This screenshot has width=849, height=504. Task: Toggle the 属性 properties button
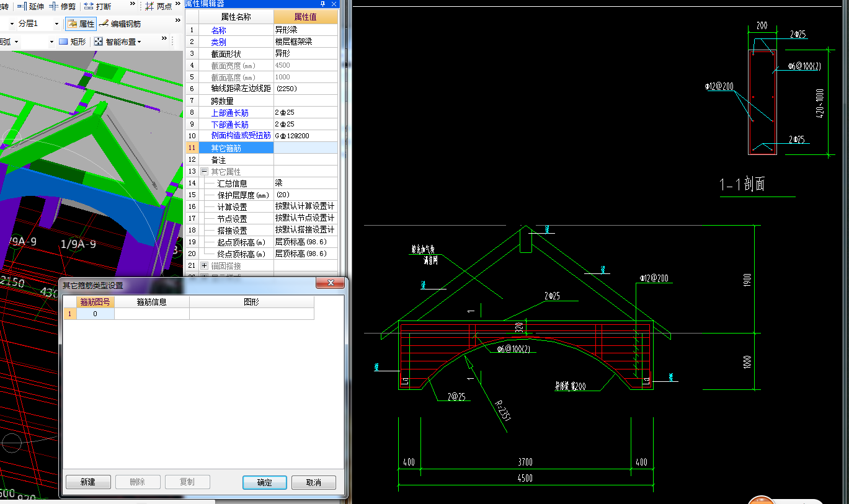point(81,24)
